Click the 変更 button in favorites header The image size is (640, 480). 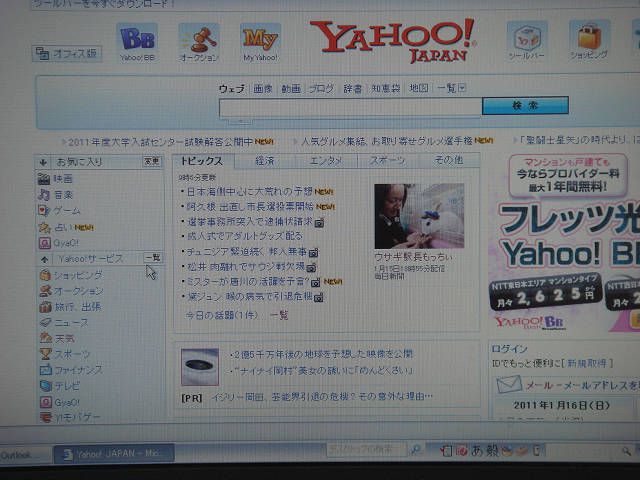(x=151, y=162)
